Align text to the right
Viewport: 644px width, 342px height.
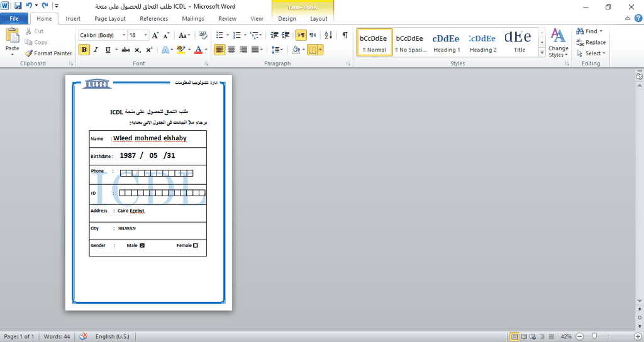(243, 50)
